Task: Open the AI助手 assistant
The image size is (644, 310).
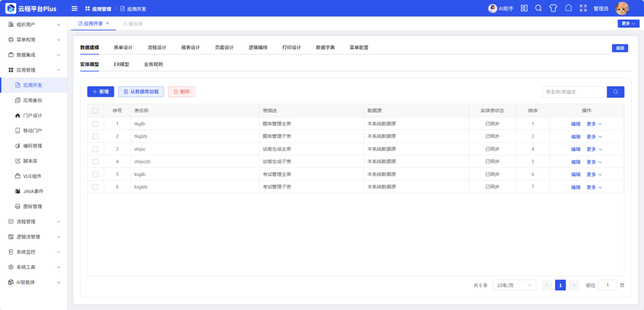Action: (x=501, y=9)
